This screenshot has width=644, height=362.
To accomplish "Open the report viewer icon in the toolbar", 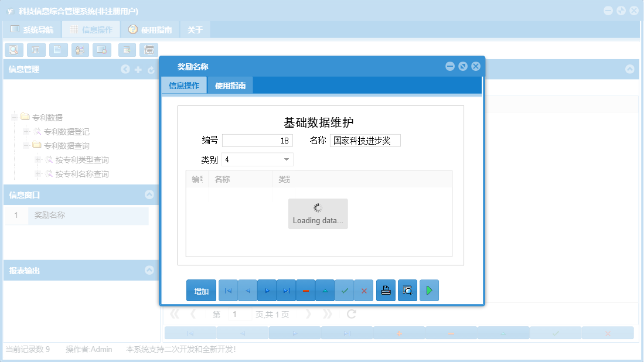I will click(149, 50).
